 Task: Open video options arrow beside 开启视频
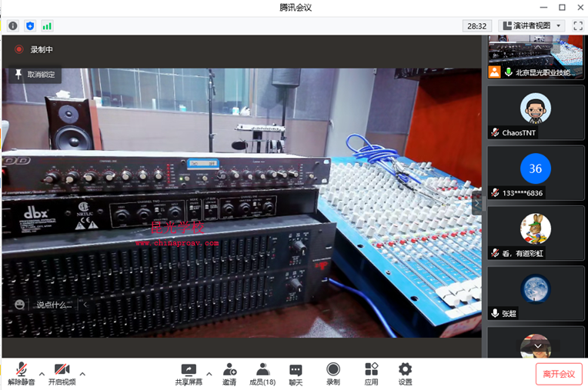(x=82, y=374)
